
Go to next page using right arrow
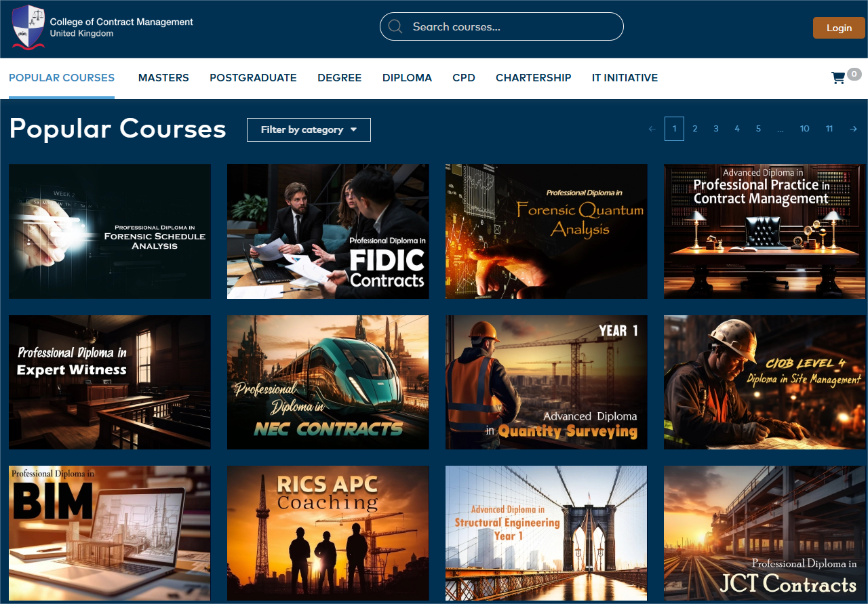(853, 129)
